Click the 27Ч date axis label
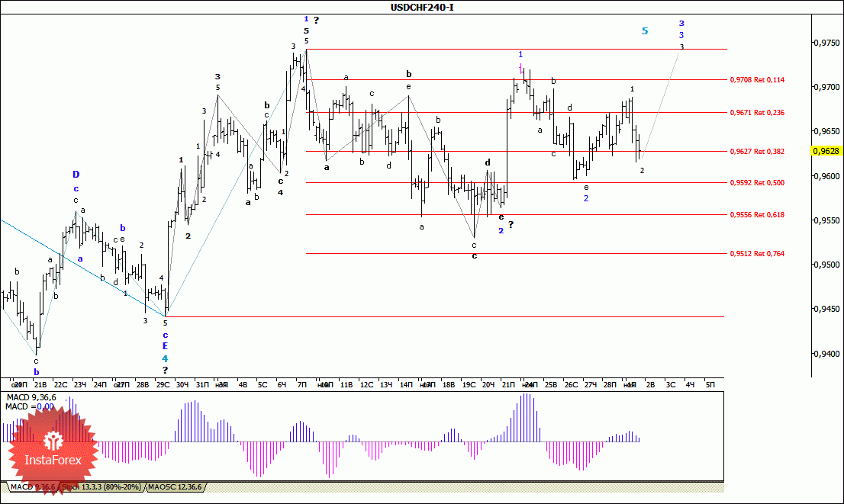This screenshot has height=504, width=844. point(591,384)
